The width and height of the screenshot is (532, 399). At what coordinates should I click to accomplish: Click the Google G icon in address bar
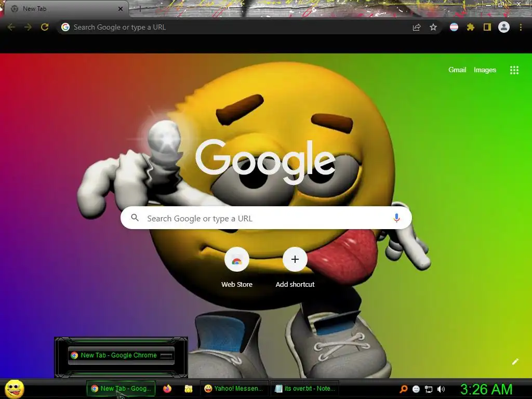(x=65, y=27)
